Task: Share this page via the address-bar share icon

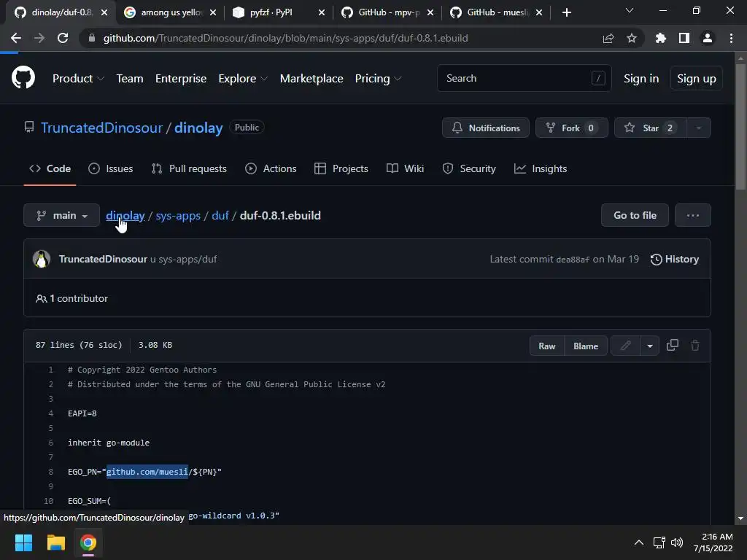Action: [x=608, y=38]
